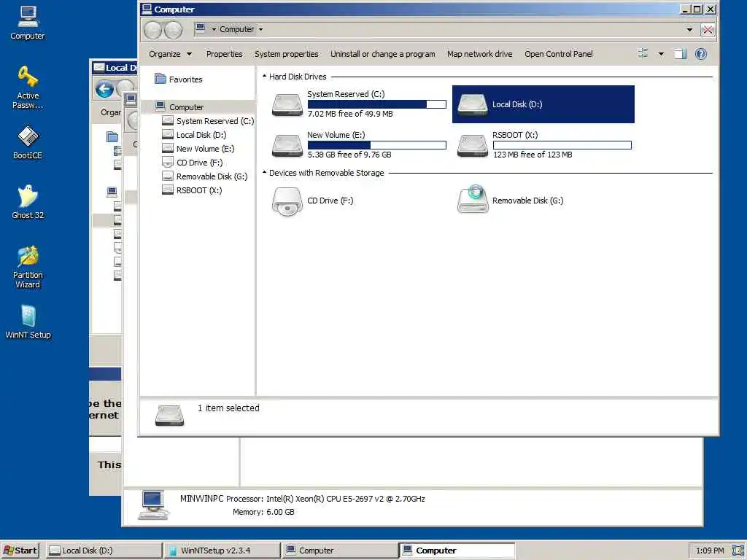This screenshot has width=747, height=560.
Task: Select New Volume (E:) in navigation tree
Action: coord(198,149)
